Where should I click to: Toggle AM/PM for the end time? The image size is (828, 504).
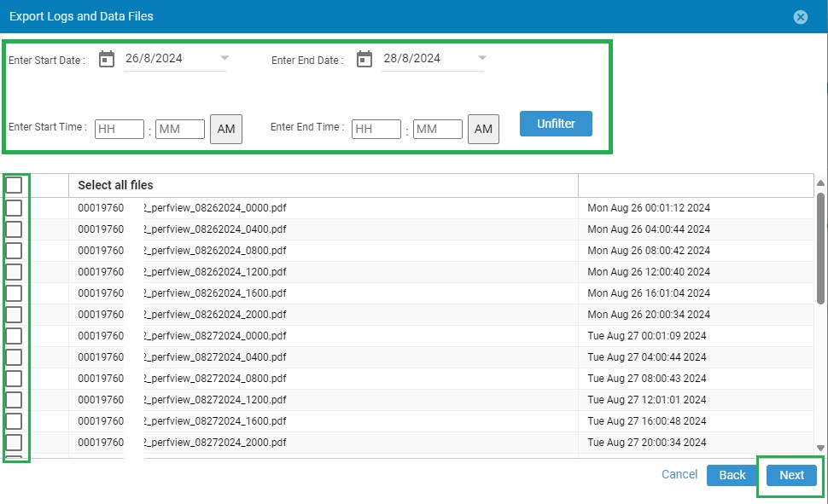483,129
